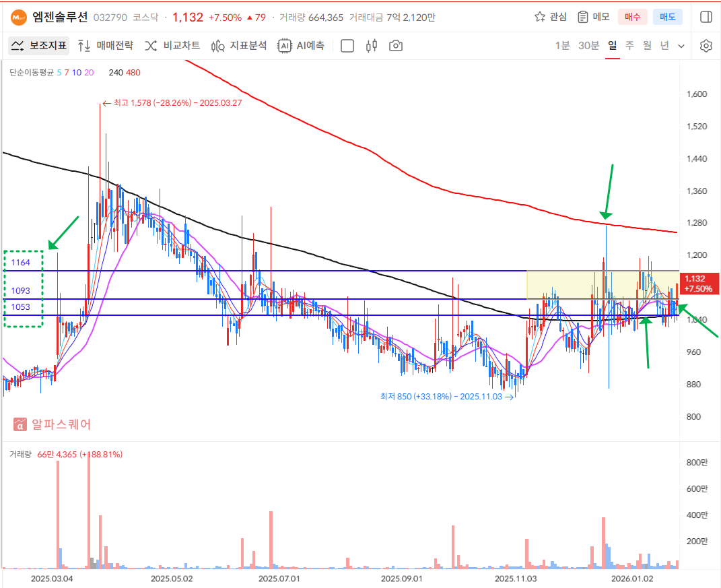Image resolution: width=721 pixels, height=588 pixels.
Task: Expand the timeframe dropdown chevron
Action: [x=681, y=46]
